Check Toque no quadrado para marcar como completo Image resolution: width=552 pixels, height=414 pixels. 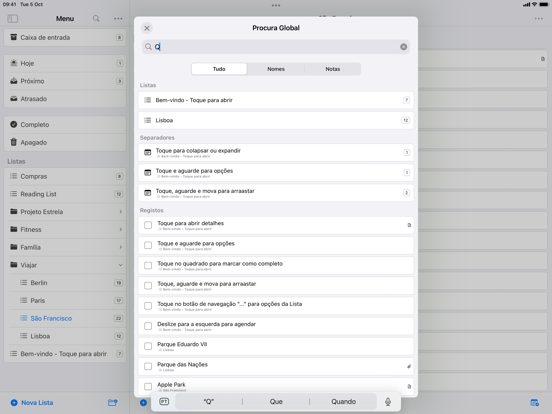(x=148, y=265)
